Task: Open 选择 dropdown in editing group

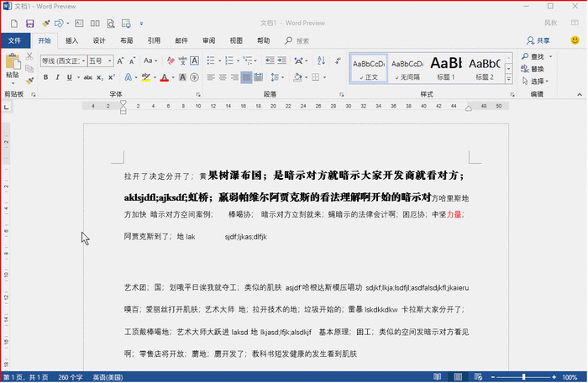Action: pos(535,81)
